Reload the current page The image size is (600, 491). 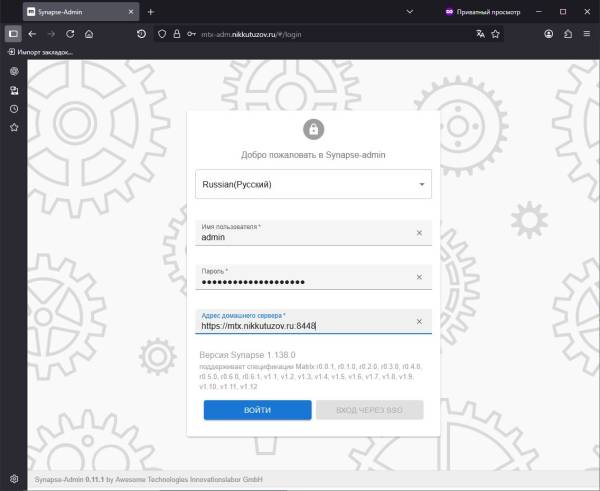click(70, 34)
